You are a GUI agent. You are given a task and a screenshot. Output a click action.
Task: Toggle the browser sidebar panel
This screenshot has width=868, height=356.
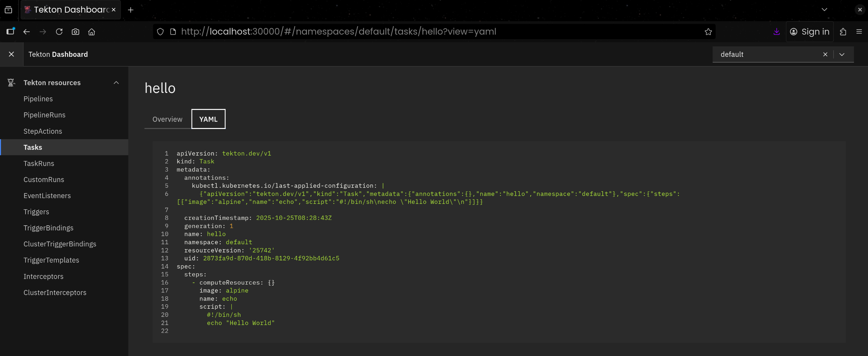11,32
